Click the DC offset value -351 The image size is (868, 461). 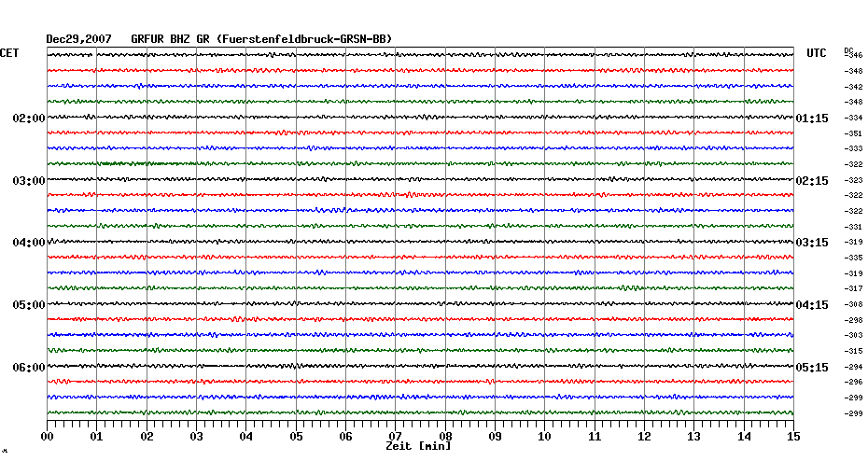coord(854,133)
